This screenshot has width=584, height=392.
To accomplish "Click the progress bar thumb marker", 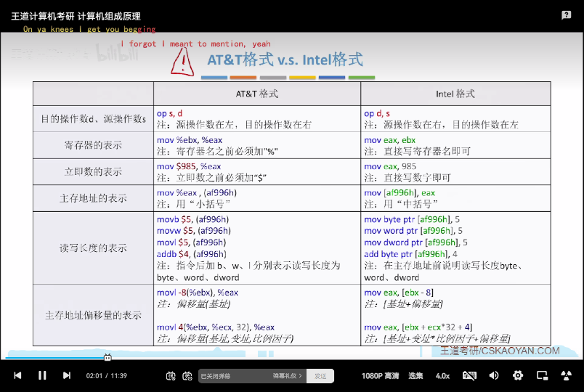I will pos(108,357).
